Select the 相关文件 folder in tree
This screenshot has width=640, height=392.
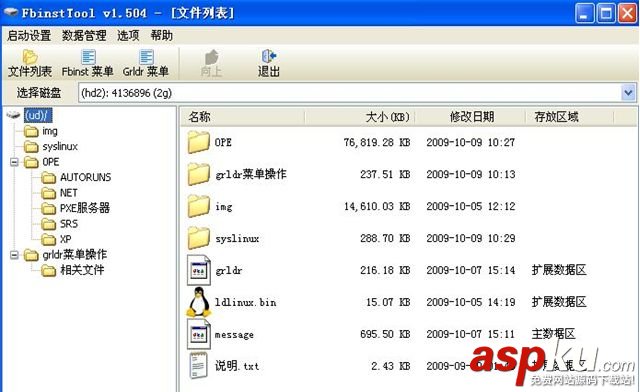pos(82,270)
